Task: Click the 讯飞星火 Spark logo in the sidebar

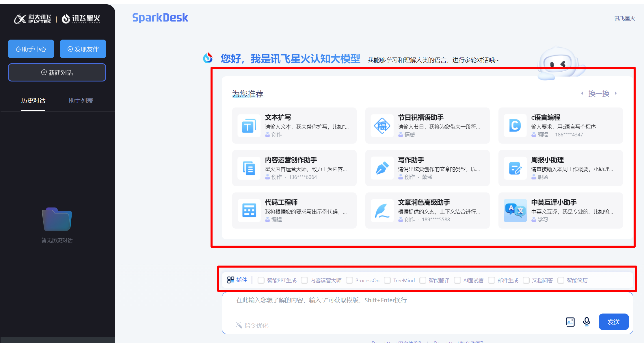Action: click(81, 19)
